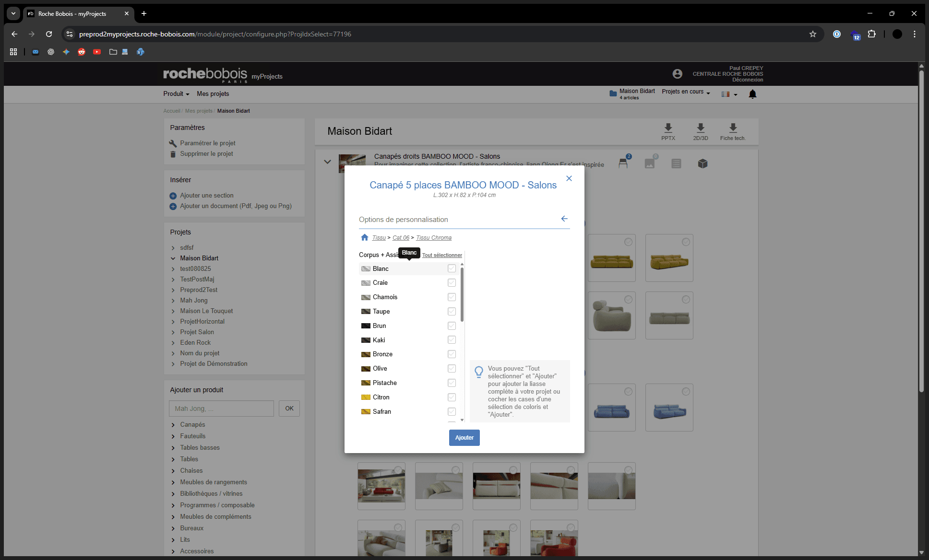Expand the Canapés product category

173,425
